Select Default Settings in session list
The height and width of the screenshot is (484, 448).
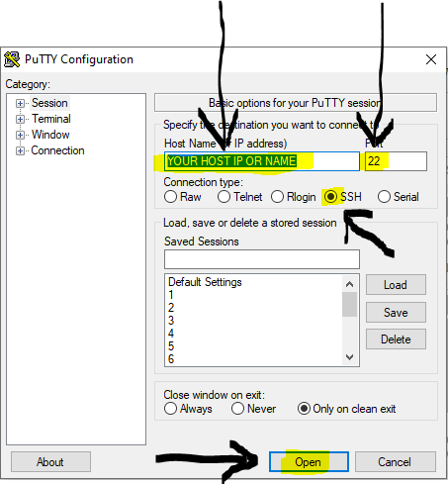[205, 282]
